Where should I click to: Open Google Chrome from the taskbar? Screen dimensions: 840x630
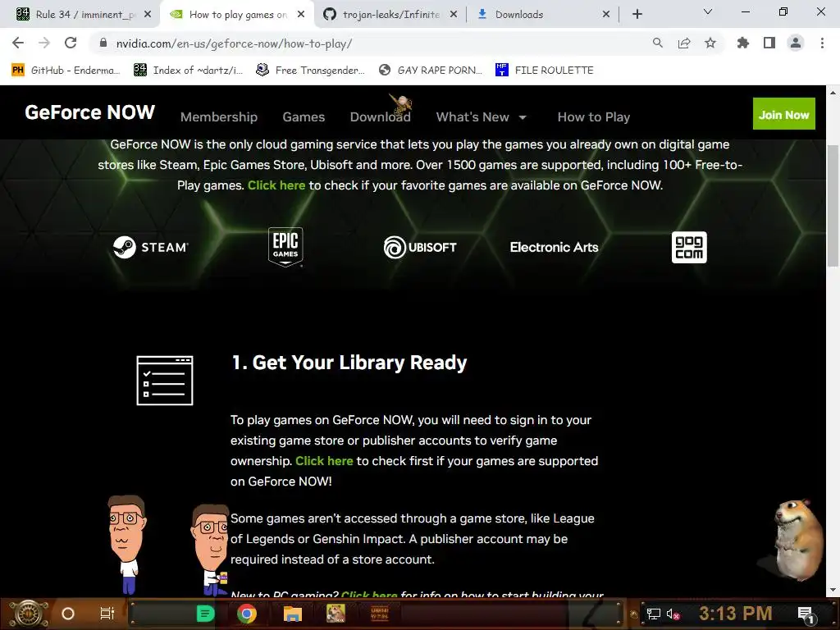coord(246,614)
